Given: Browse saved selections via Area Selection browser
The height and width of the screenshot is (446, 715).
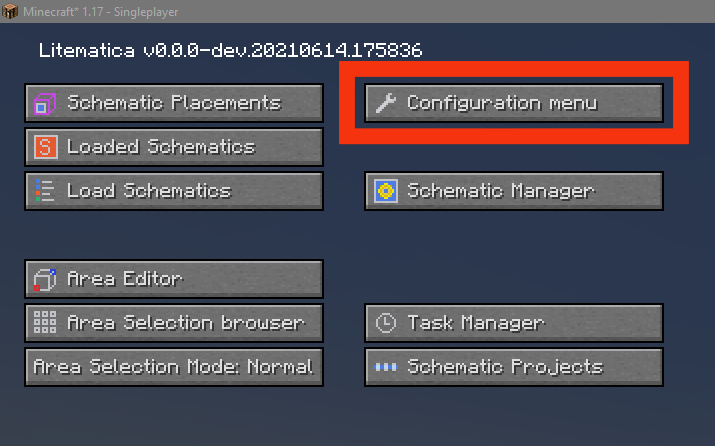Looking at the screenshot, I should tap(174, 323).
